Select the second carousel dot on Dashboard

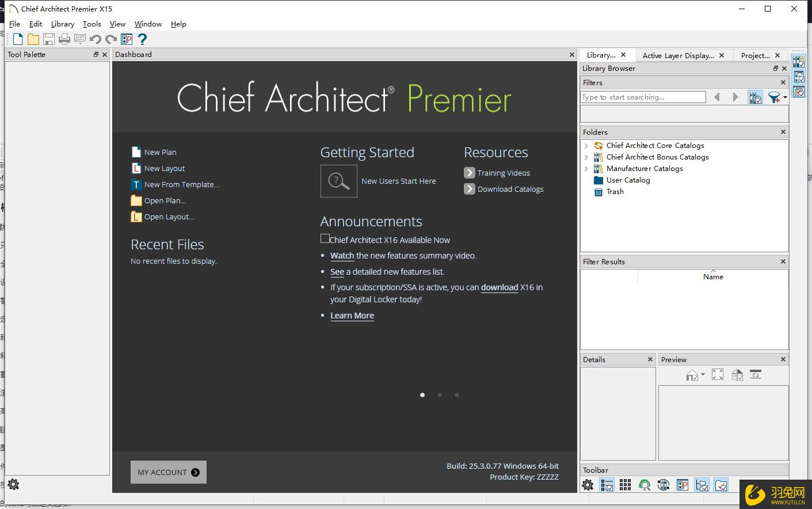(x=440, y=395)
